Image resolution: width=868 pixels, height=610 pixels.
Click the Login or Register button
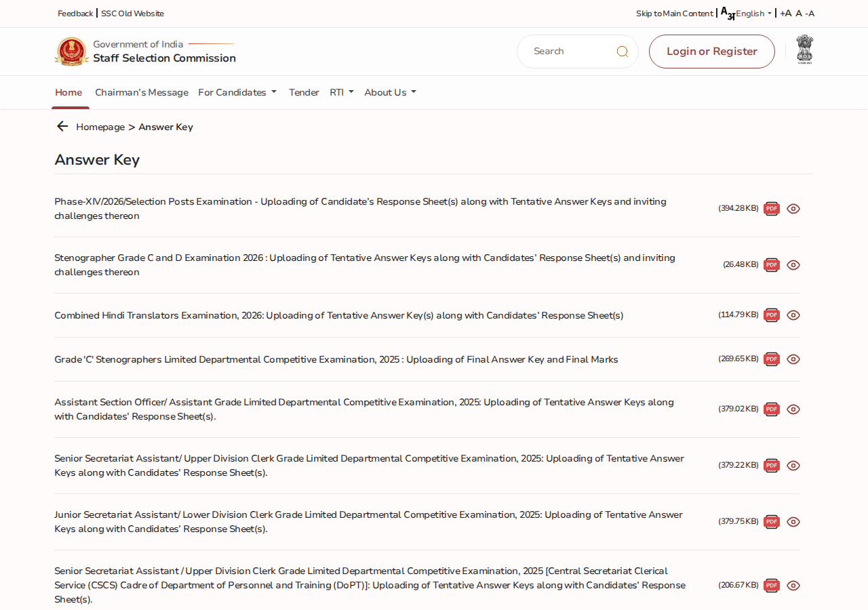tap(712, 52)
